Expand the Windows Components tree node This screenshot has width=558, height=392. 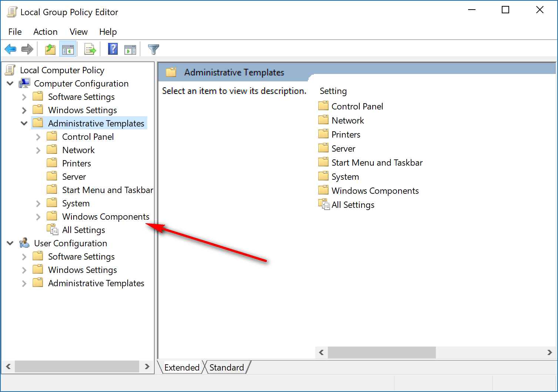coord(38,216)
